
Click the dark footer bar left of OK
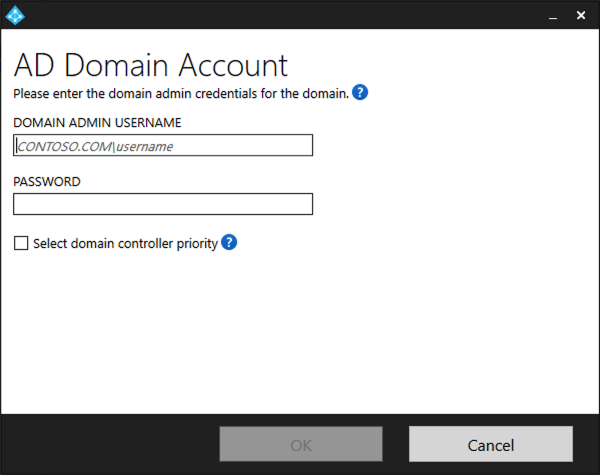point(110,444)
